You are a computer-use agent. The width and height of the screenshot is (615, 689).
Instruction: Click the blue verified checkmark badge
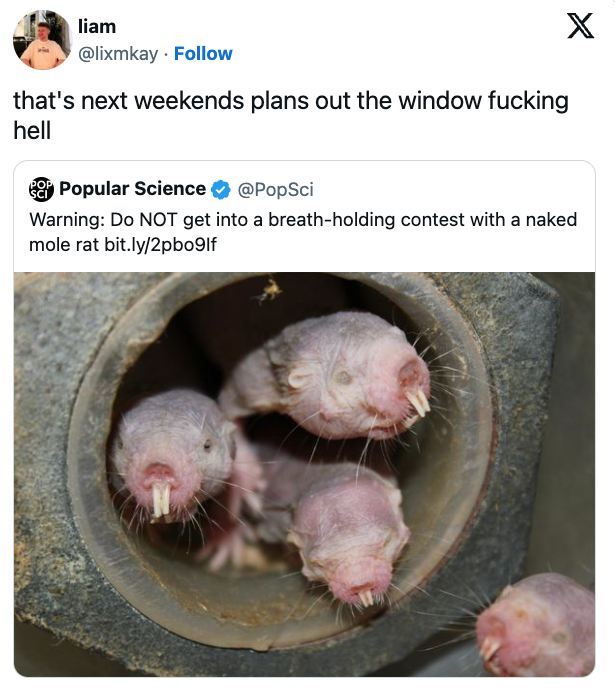point(221,189)
